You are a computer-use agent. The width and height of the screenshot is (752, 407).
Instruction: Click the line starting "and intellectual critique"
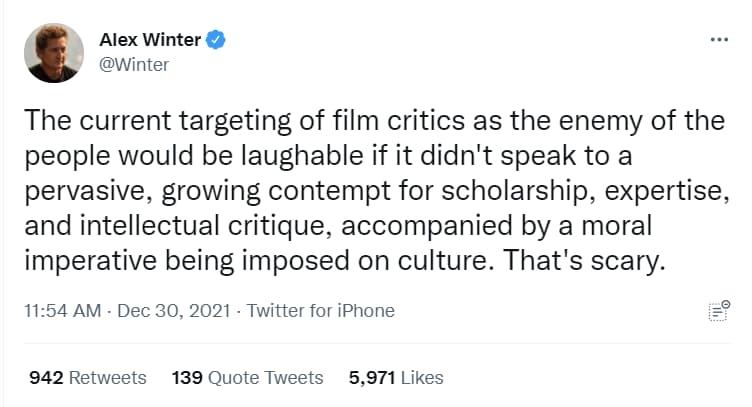338,226
